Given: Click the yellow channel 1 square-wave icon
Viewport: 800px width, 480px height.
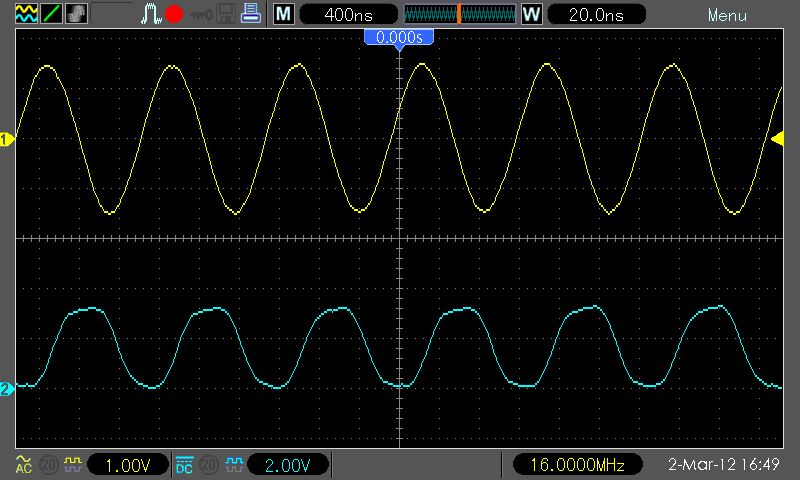Looking at the screenshot, I should click(x=72, y=464).
